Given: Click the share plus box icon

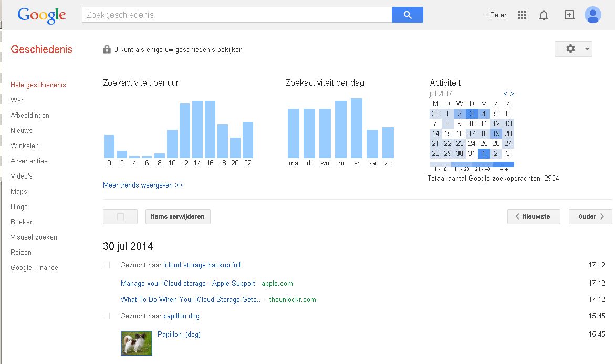Looking at the screenshot, I should coord(569,15).
